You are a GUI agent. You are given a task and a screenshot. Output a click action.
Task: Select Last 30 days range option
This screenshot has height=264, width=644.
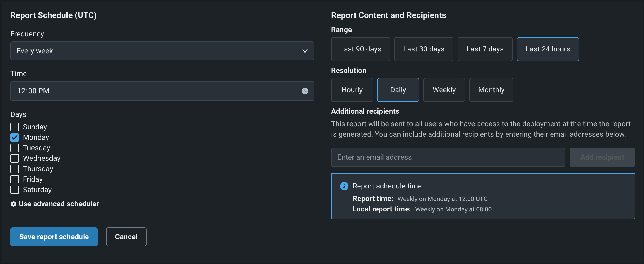(x=424, y=49)
